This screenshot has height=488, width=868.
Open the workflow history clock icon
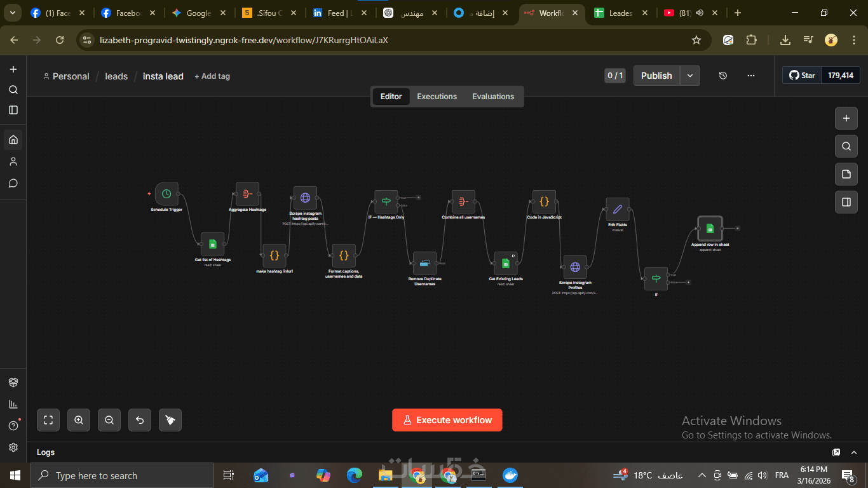point(723,76)
